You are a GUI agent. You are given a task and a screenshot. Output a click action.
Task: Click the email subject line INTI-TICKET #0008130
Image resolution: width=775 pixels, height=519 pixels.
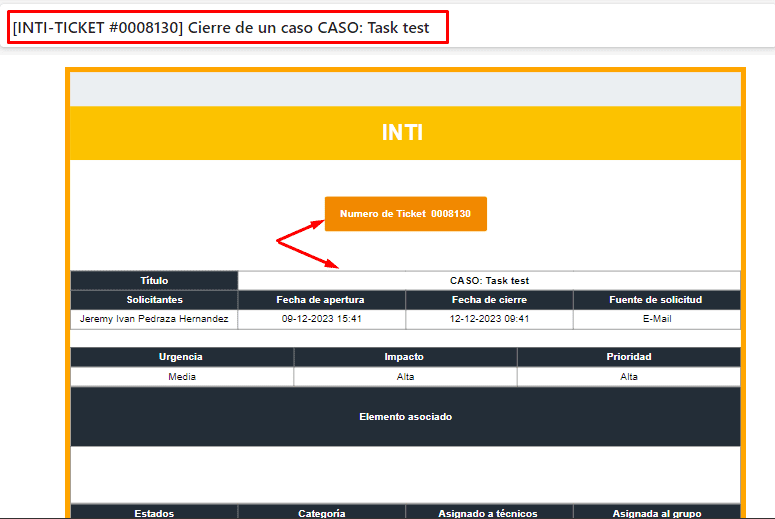point(221,28)
